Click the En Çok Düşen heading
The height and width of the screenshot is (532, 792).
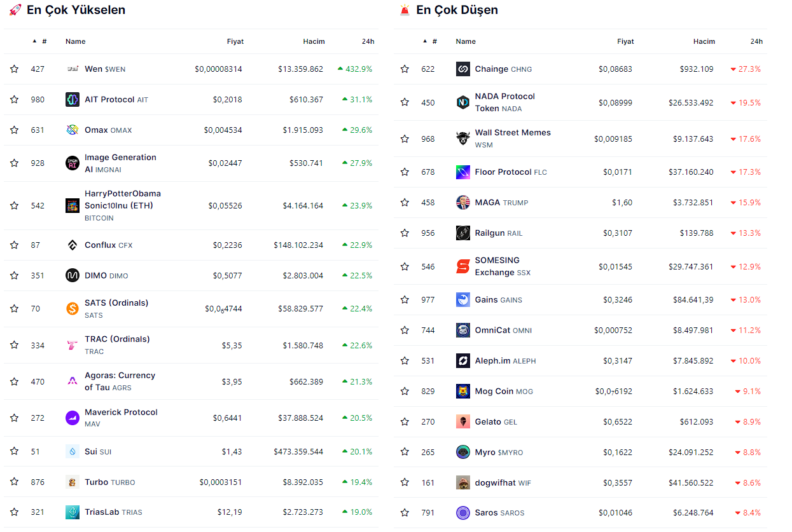[457, 10]
